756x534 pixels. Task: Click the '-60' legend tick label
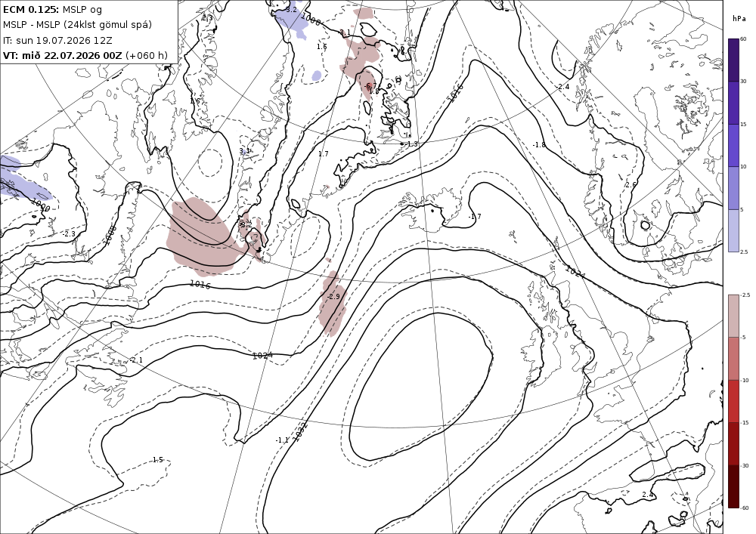(745, 508)
